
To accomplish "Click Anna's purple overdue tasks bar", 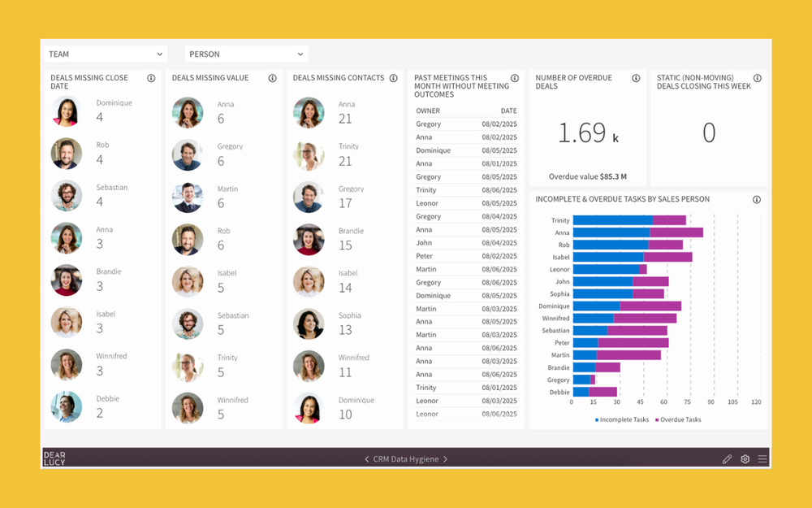I will coord(676,232).
